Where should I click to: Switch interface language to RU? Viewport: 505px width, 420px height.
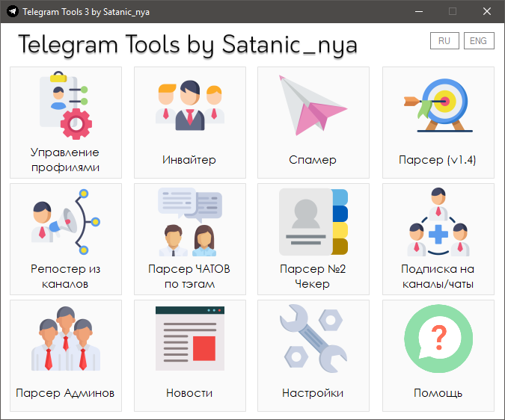tap(444, 41)
